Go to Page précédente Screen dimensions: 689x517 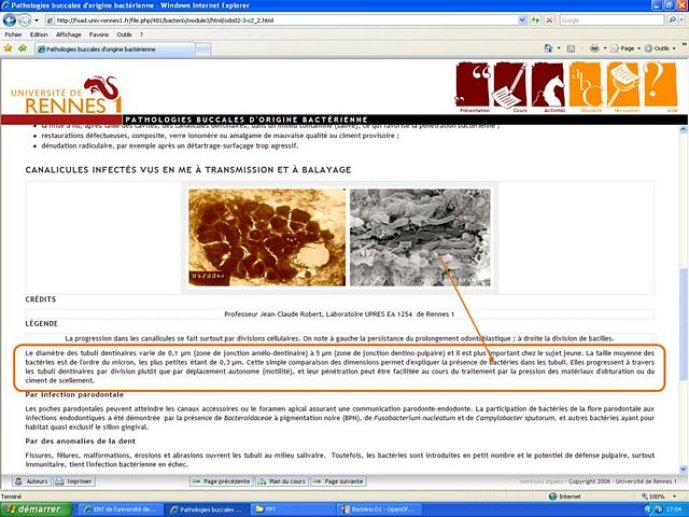point(221,481)
